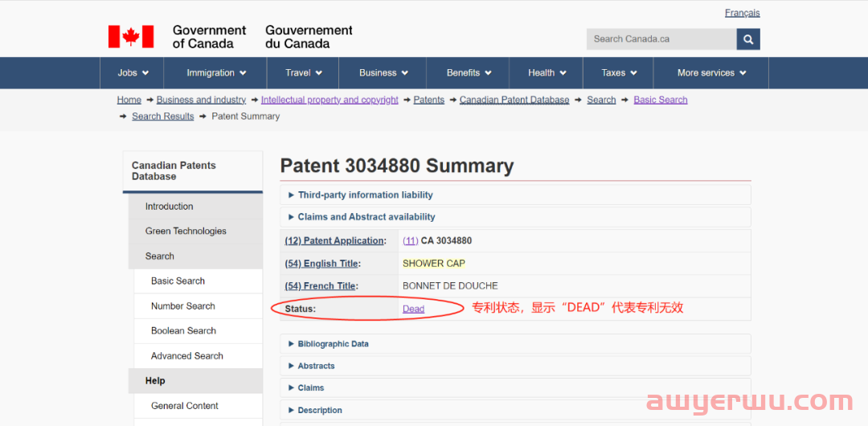Click the Canada flag logo

[131, 36]
